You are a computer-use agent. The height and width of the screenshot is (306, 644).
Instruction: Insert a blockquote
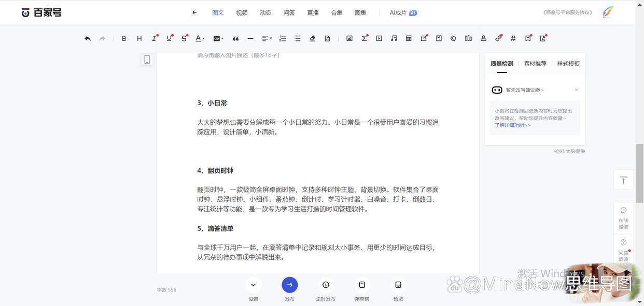235,38
